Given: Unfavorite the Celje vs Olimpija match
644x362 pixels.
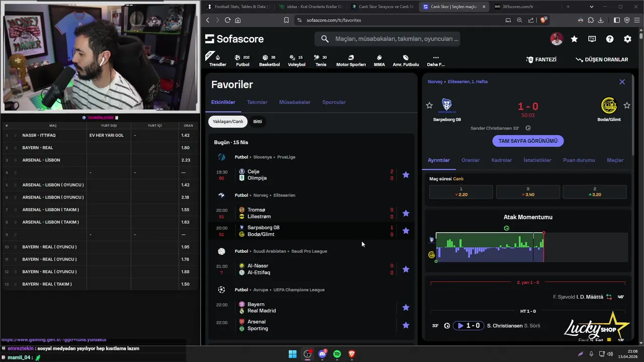Looking at the screenshot, I should click(406, 175).
